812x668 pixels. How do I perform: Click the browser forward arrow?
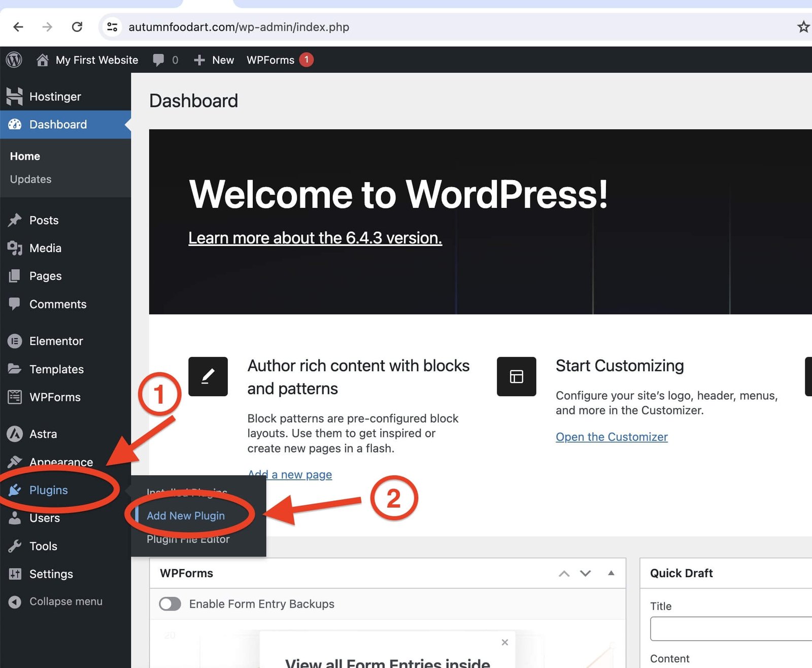[x=47, y=27]
